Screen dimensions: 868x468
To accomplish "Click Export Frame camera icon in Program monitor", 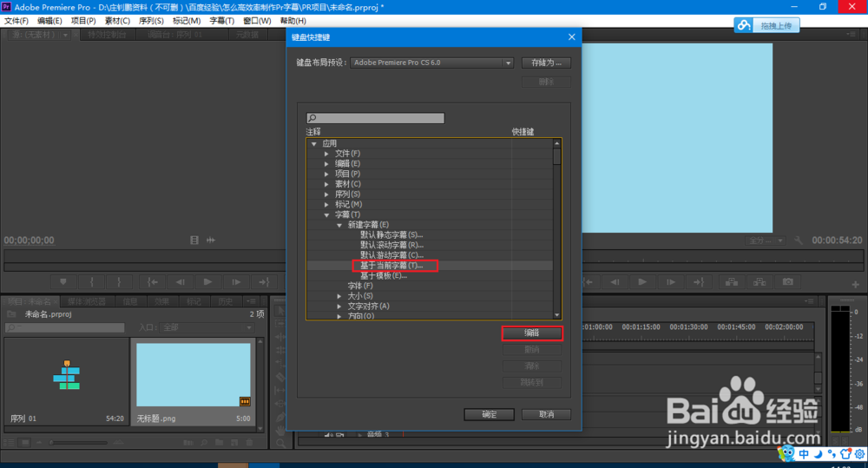I will tap(788, 282).
